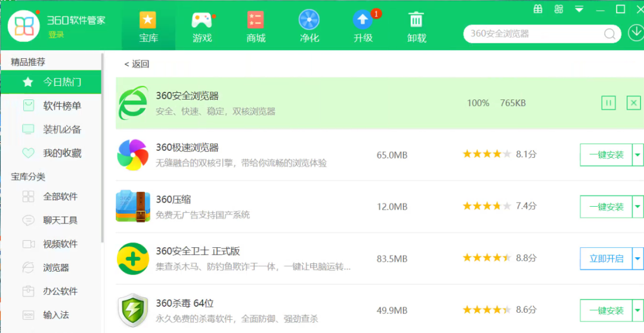The image size is (644, 333).
Task: Go back with the 返回 link
Action: (x=137, y=64)
